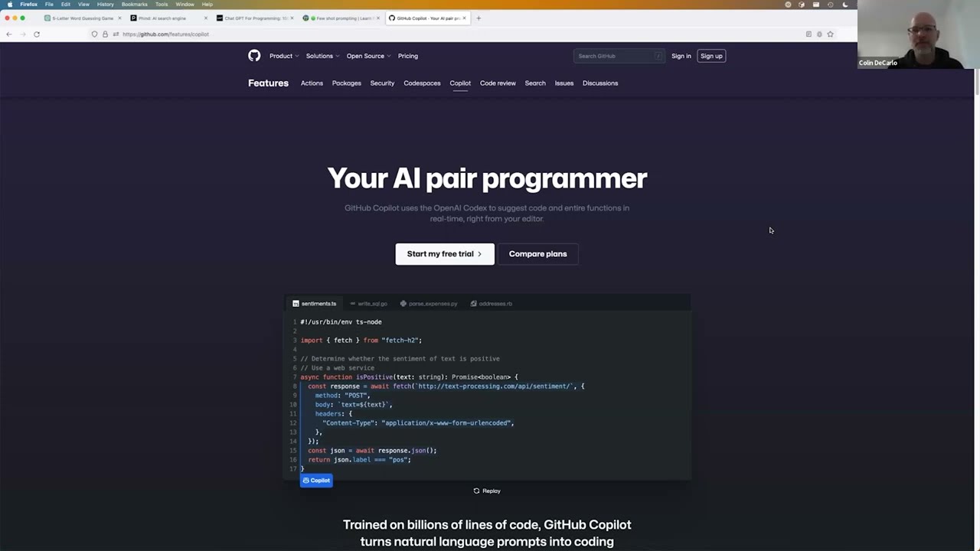Select the addresses.rb code tab

click(492, 304)
